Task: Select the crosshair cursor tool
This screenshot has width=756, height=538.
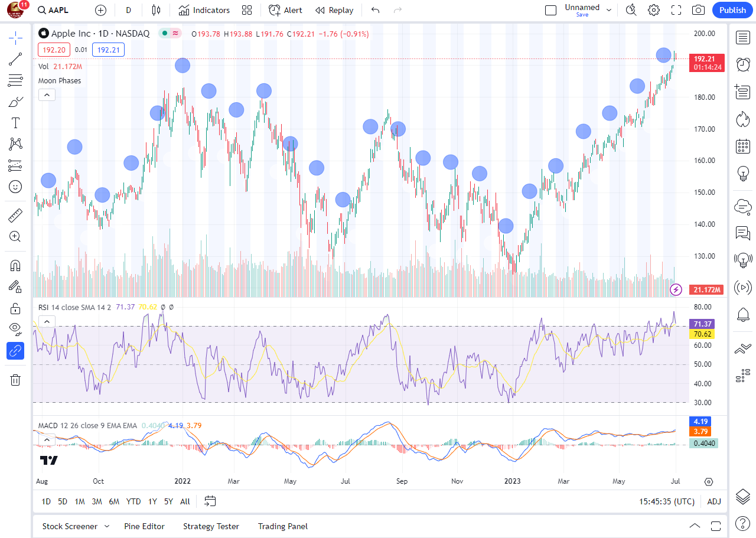Action: [x=15, y=38]
